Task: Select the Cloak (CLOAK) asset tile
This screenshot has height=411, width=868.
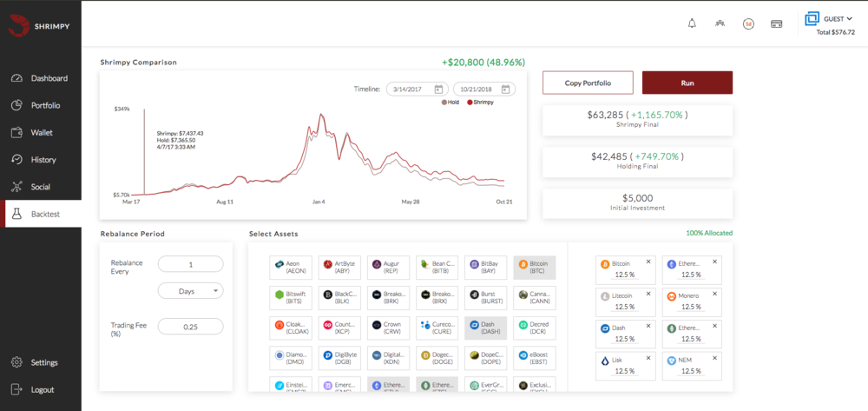Action: click(291, 328)
